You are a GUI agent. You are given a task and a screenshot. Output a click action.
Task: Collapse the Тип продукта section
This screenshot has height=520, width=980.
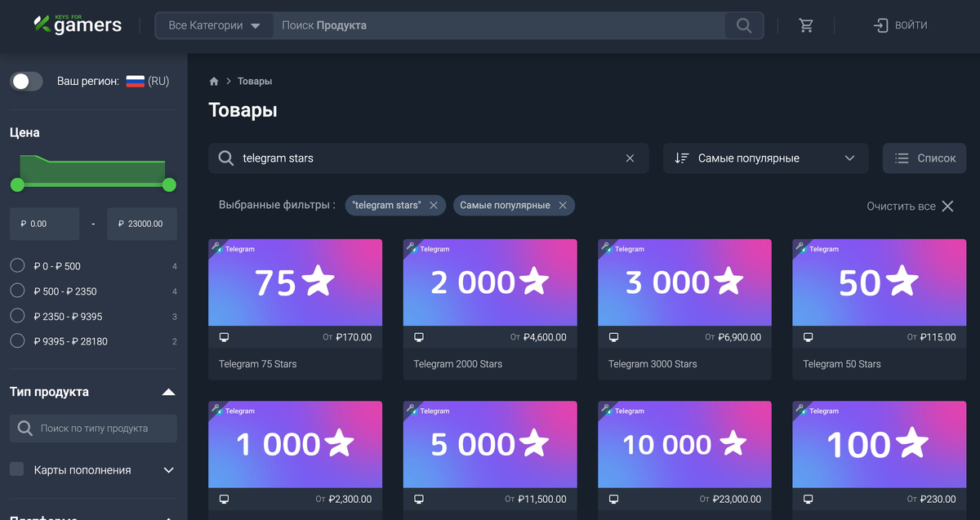click(x=168, y=393)
